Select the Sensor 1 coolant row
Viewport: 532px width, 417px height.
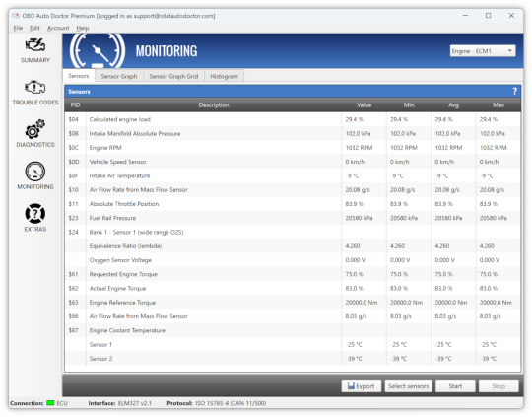point(293,344)
